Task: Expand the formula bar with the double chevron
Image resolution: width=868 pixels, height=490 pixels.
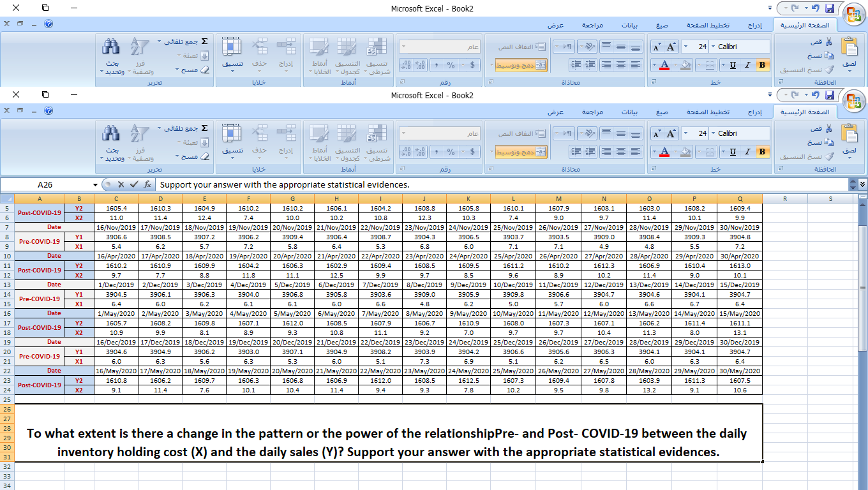Action: [863, 184]
